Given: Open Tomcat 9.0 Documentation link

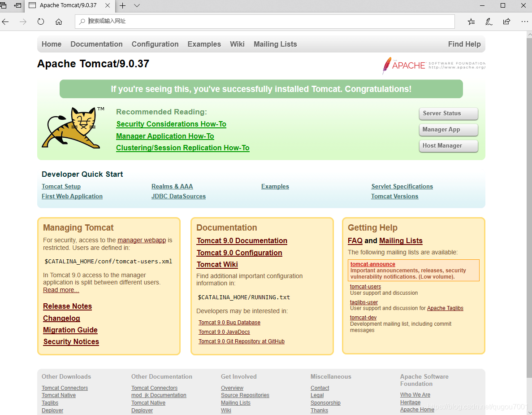Looking at the screenshot, I should 242,241.
